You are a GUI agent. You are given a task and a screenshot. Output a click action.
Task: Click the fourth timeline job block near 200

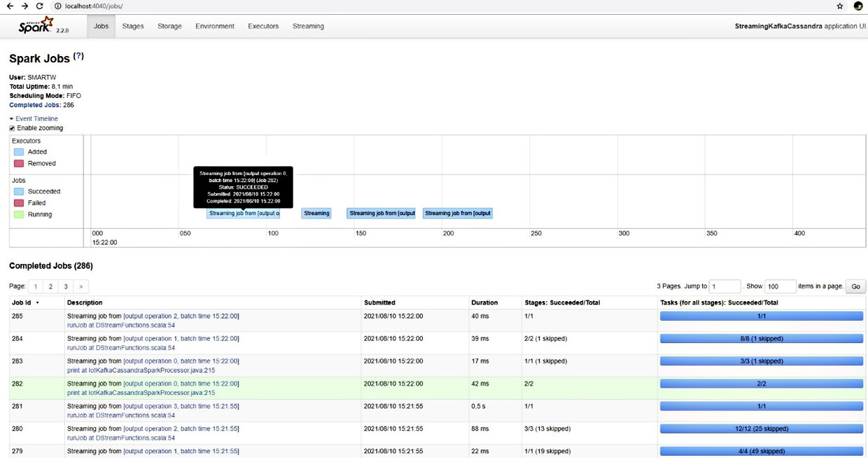(458, 214)
